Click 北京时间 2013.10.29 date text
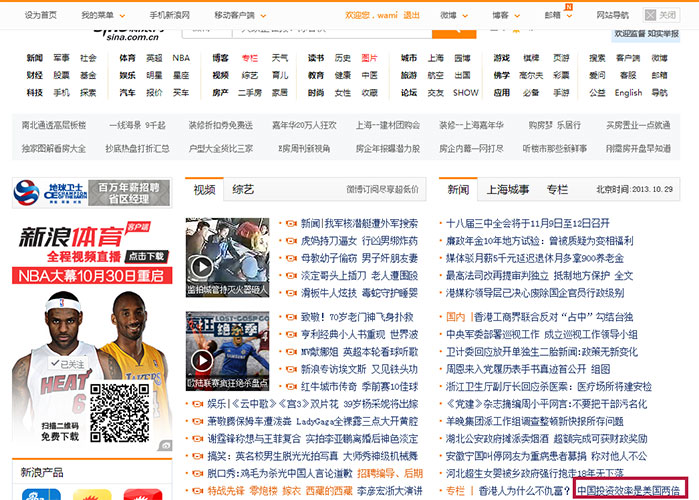The height and width of the screenshot is (500, 699). [635, 189]
